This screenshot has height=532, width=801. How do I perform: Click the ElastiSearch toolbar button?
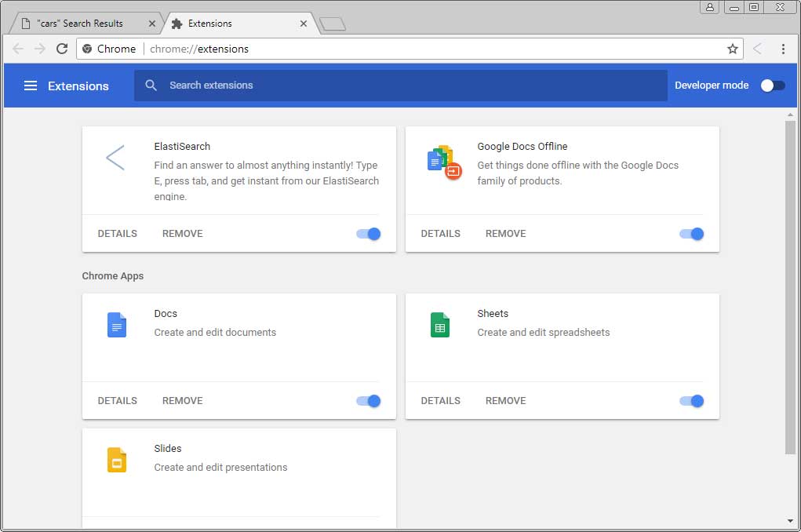click(x=758, y=49)
